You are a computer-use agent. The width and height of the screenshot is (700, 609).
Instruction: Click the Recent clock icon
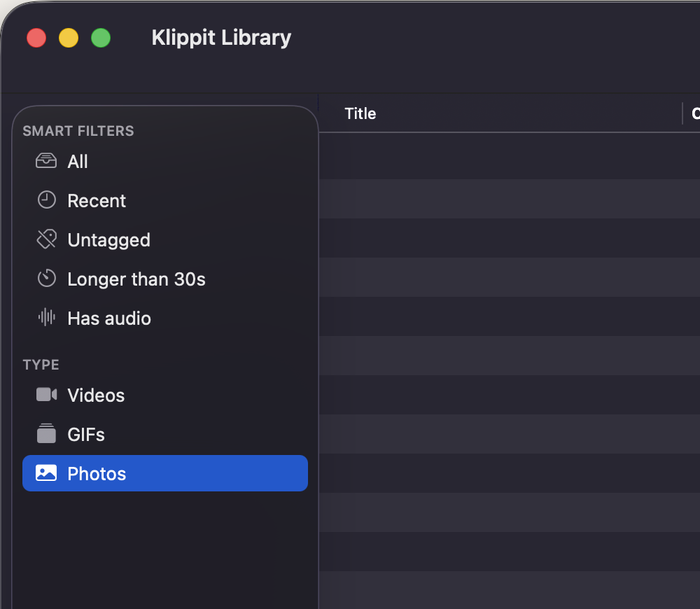point(46,200)
